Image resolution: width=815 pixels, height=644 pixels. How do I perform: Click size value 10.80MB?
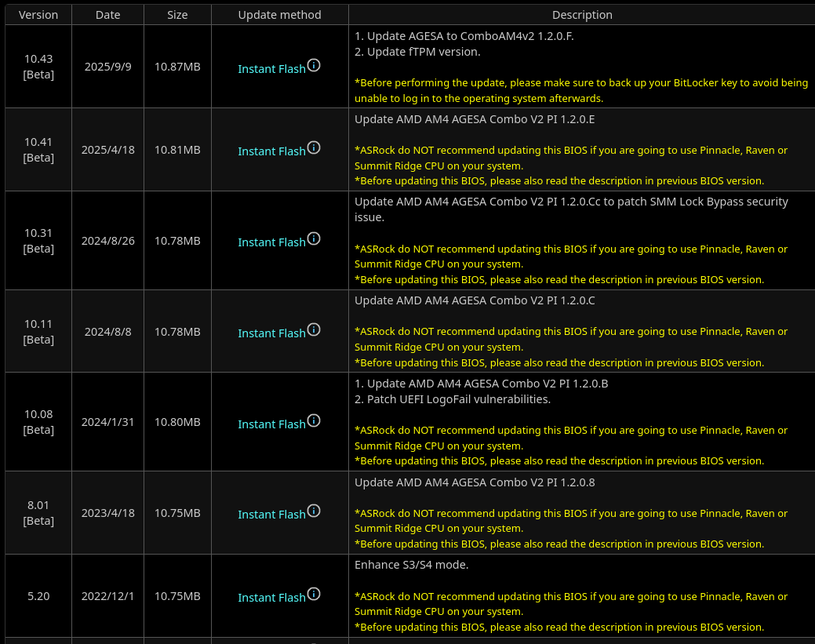tap(177, 422)
